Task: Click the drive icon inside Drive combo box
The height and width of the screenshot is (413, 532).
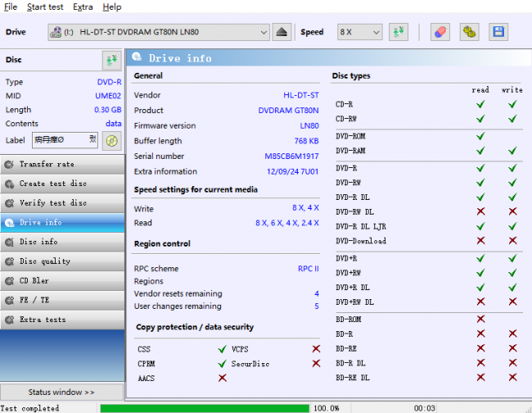Action: coord(56,32)
